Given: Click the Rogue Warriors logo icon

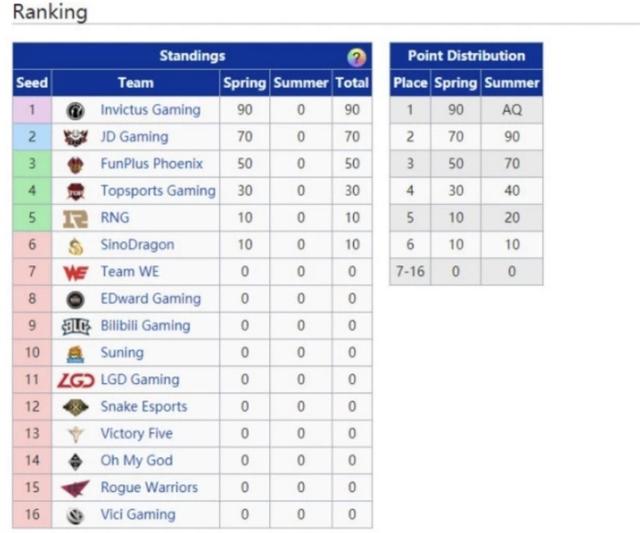Looking at the screenshot, I should (x=76, y=488).
